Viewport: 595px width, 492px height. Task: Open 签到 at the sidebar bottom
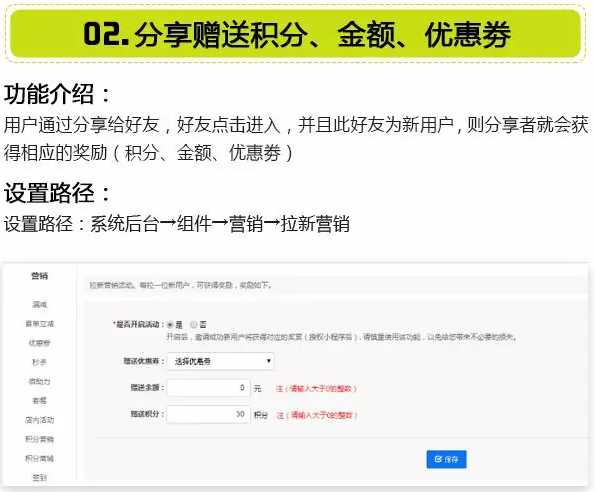click(39, 478)
